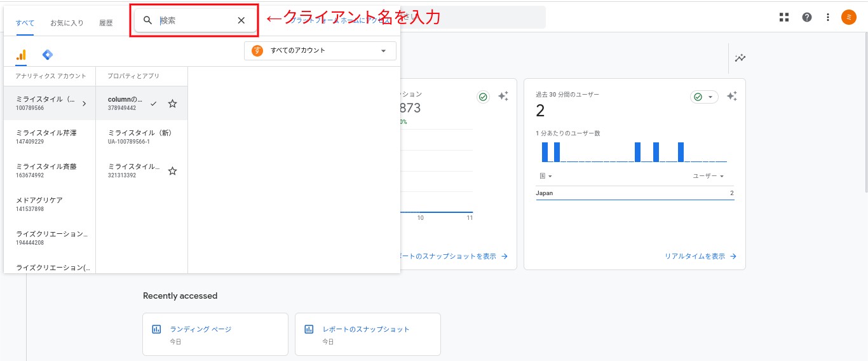Image resolution: width=868 pixels, height=361 pixels.
Task: Open the すべてのアカウント dropdown
Action: [x=320, y=51]
